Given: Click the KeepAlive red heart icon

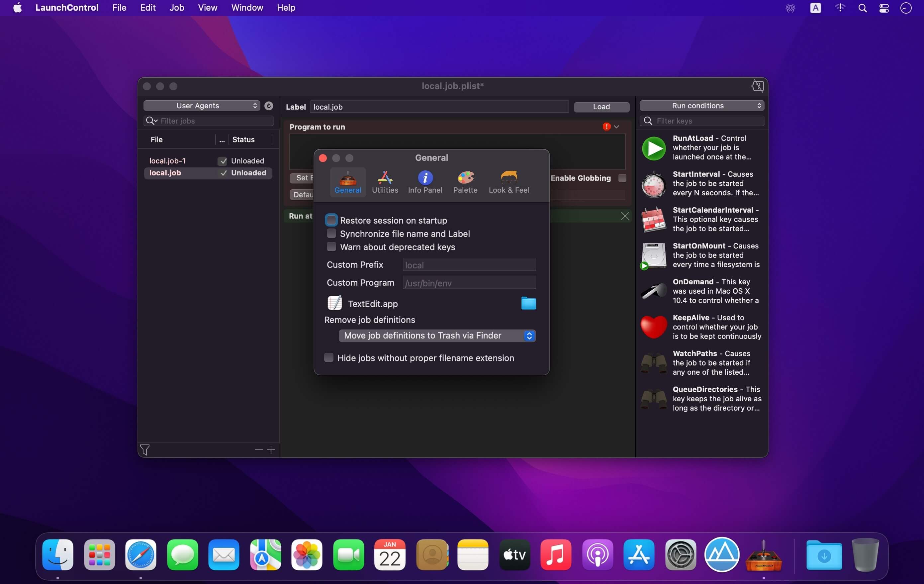Looking at the screenshot, I should coord(654,327).
